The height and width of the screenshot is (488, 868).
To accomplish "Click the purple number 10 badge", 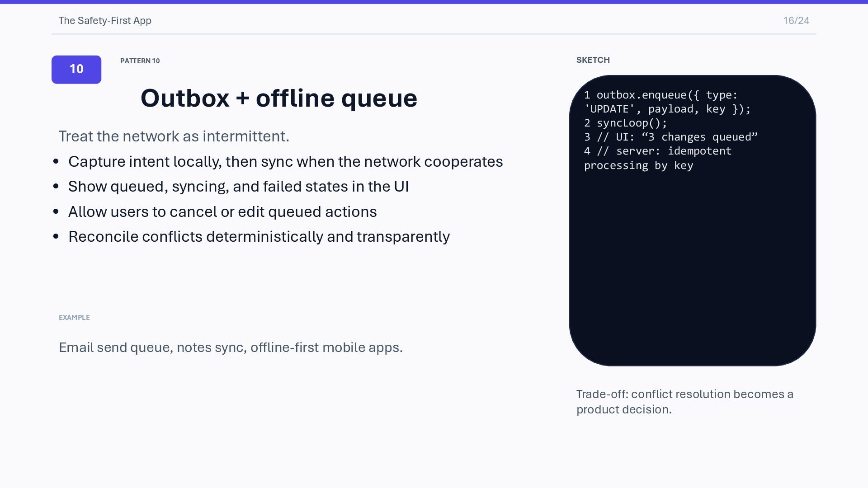I will (76, 70).
